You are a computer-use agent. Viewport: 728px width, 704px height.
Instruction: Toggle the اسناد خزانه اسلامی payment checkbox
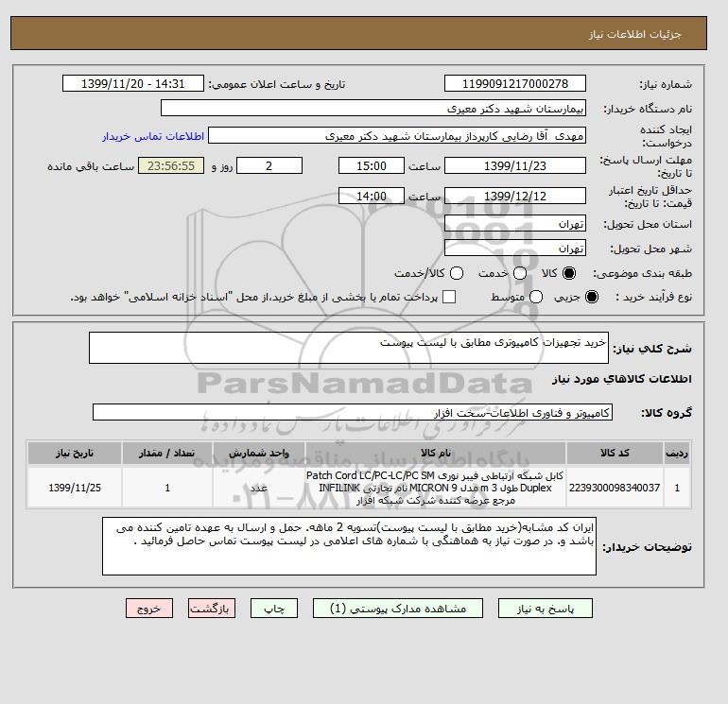coord(449,297)
